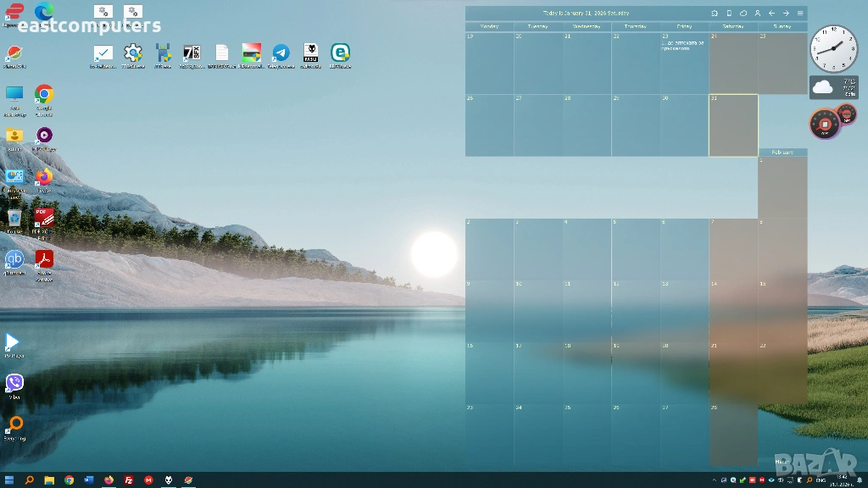Switch the ENG keyboard language indicator
This screenshot has width=868, height=488.
pos(821,480)
